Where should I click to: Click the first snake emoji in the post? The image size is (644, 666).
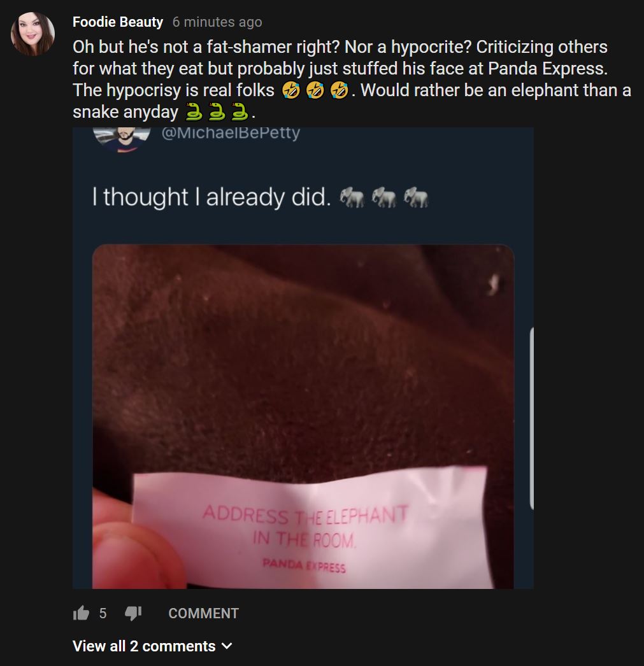coord(194,111)
